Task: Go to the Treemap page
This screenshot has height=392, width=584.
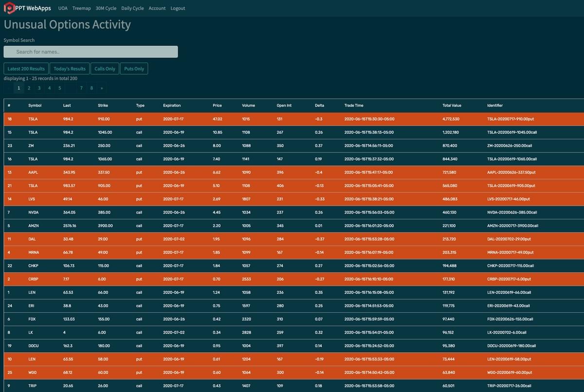Action: tap(82, 8)
